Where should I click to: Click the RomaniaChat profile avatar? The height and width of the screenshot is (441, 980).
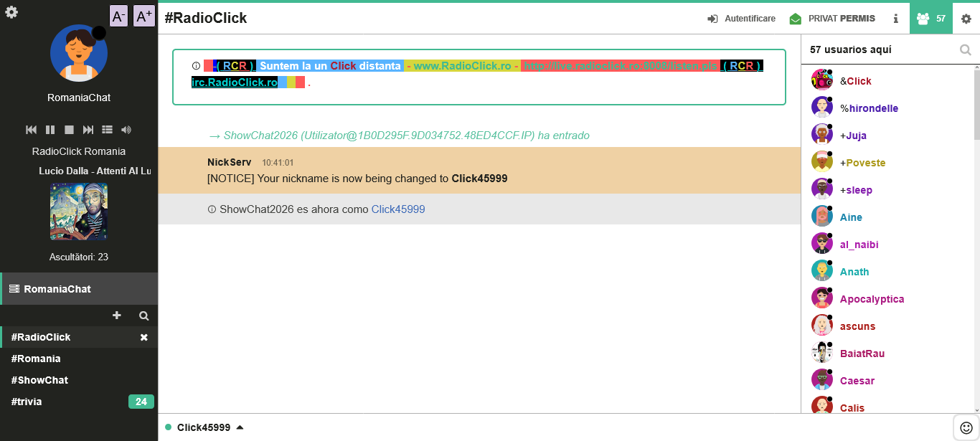(79, 53)
